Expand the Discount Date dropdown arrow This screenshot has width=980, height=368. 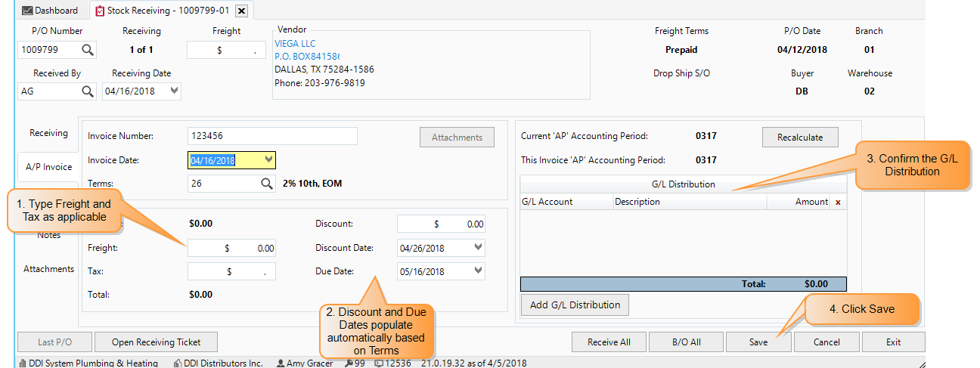479,248
